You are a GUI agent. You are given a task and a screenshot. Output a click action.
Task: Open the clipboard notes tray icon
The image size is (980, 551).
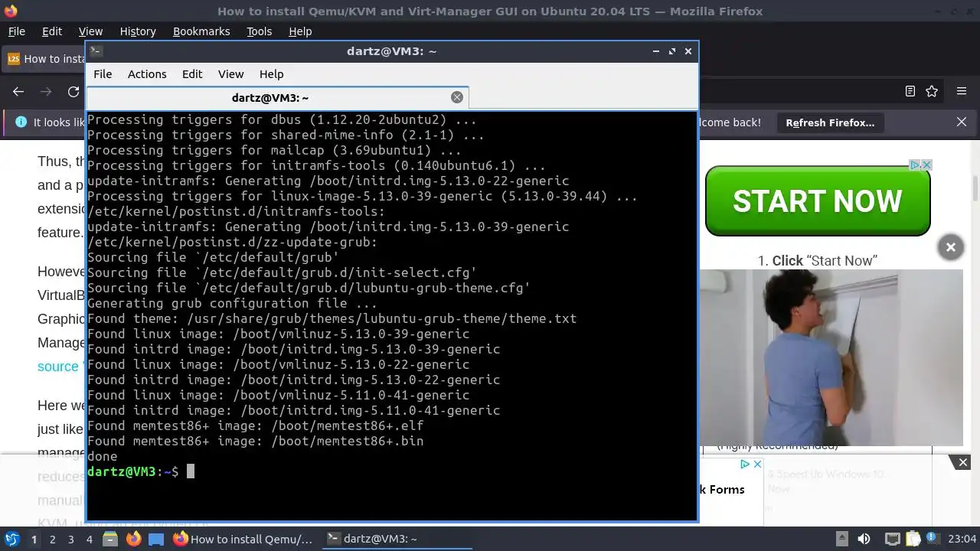pyautogui.click(x=914, y=539)
